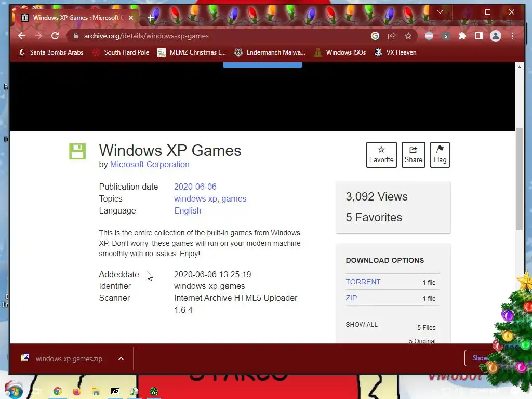The height and width of the screenshot is (399, 532).
Task: Download the TORRENT option
Action: point(363,282)
